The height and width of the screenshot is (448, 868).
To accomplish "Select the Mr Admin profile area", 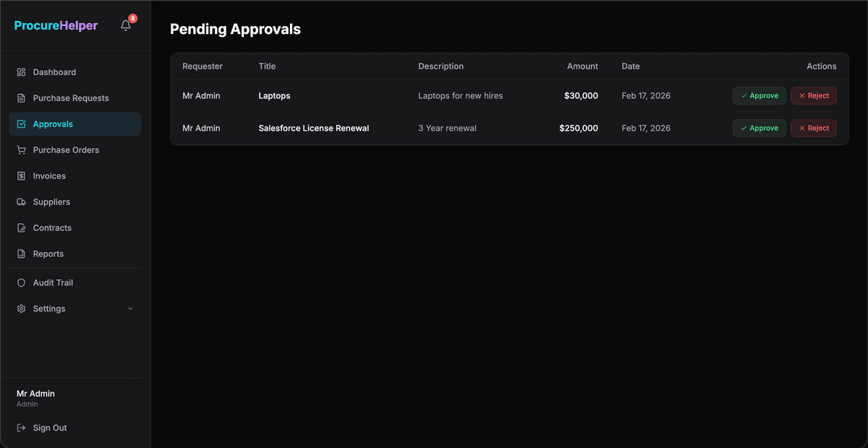I will pos(35,397).
